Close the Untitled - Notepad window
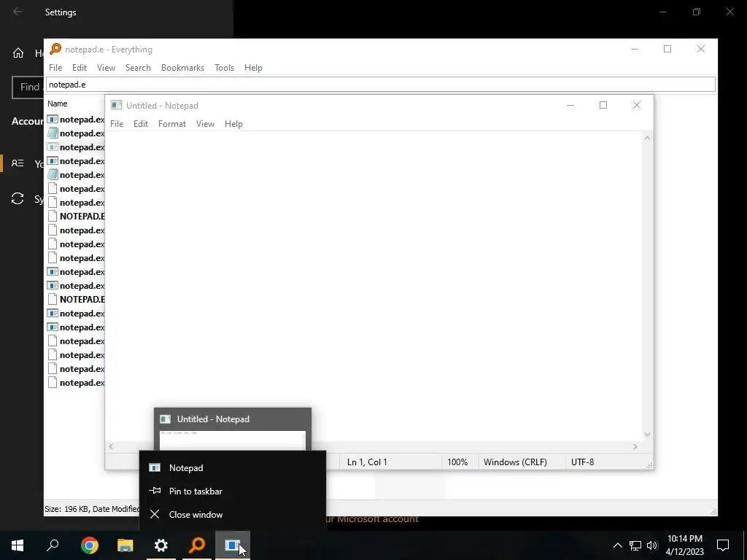Image resolution: width=747 pixels, height=560 pixels. 636,105
